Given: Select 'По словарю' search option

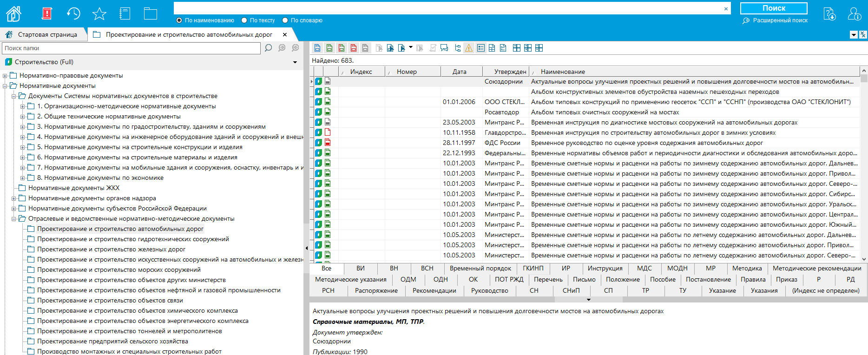Looking at the screenshot, I should (x=302, y=20).
